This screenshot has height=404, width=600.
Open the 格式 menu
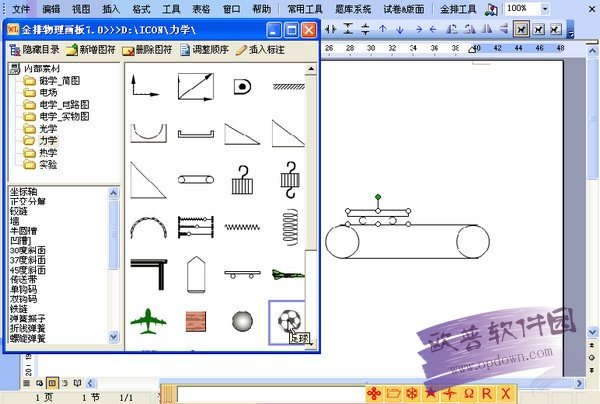pos(141,9)
